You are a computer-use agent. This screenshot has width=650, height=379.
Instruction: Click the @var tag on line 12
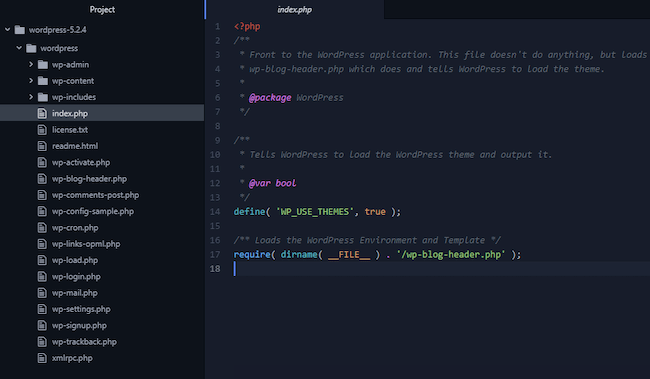(x=260, y=183)
